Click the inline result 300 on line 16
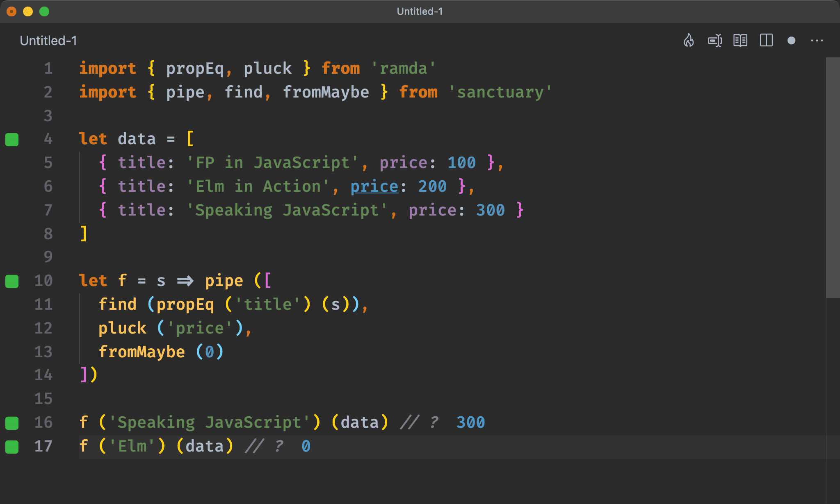The height and width of the screenshot is (504, 840). (471, 422)
